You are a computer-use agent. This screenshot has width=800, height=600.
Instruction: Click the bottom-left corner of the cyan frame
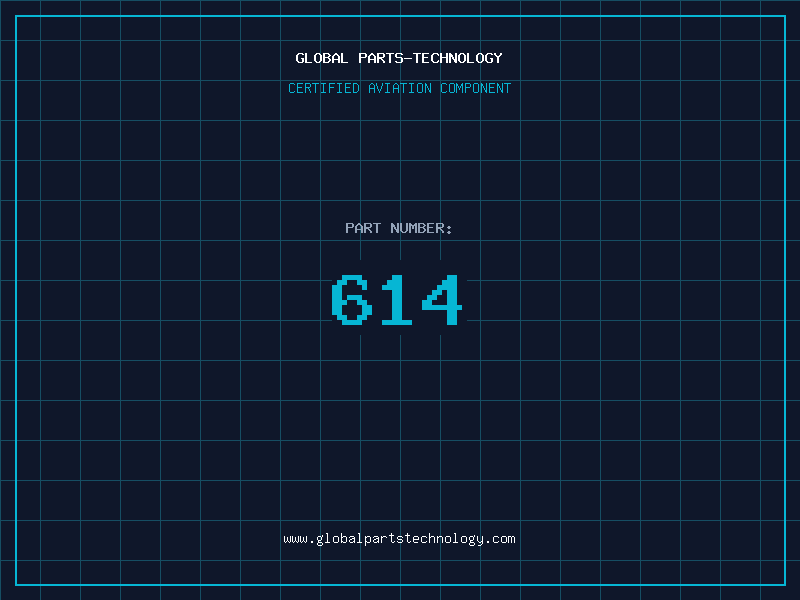(x=16, y=584)
